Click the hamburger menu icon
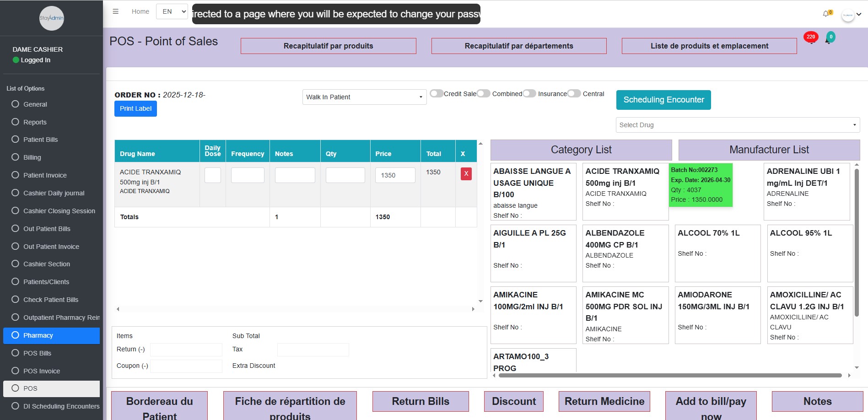Screen dimensions: 868x420 (x=116, y=11)
